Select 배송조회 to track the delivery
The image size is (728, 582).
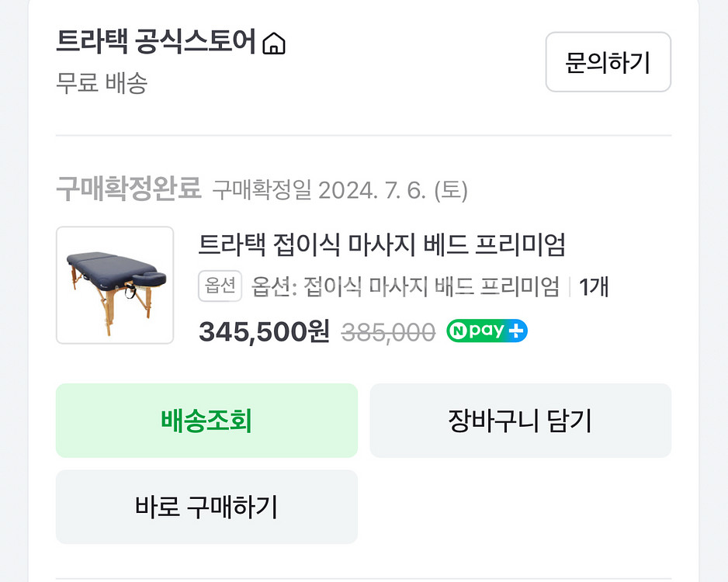click(206, 421)
